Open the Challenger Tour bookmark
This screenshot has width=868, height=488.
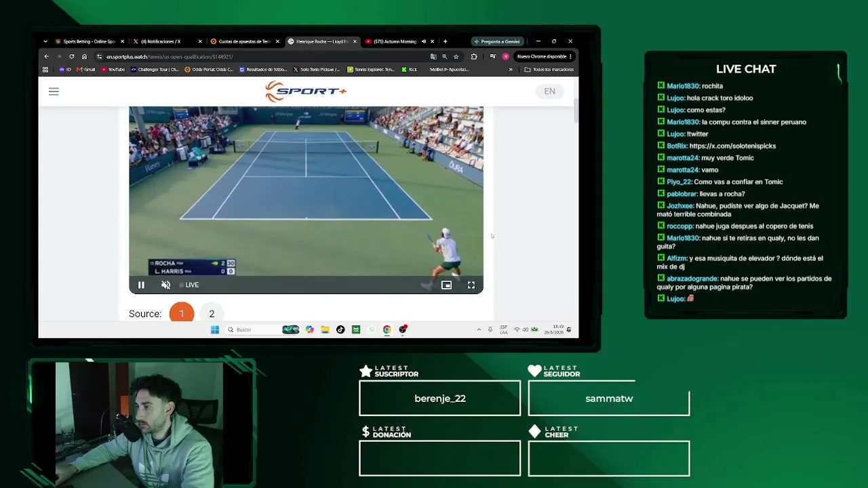[155, 69]
